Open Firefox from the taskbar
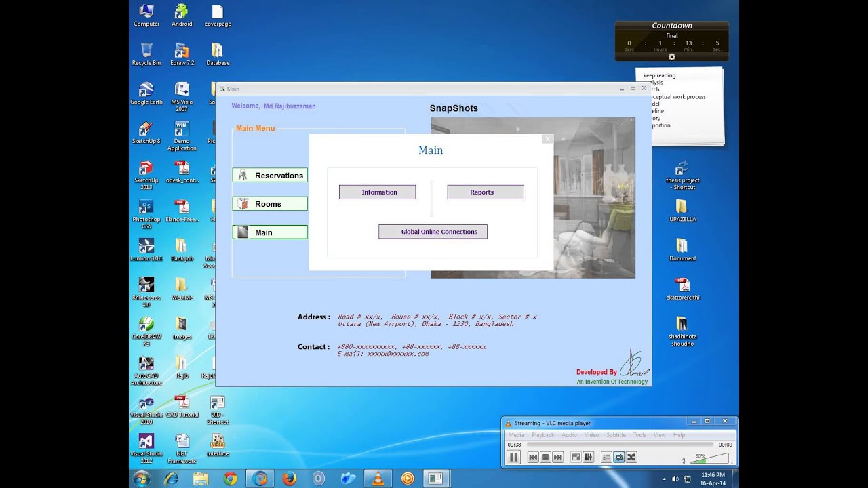The height and width of the screenshot is (488, 868). click(290, 479)
